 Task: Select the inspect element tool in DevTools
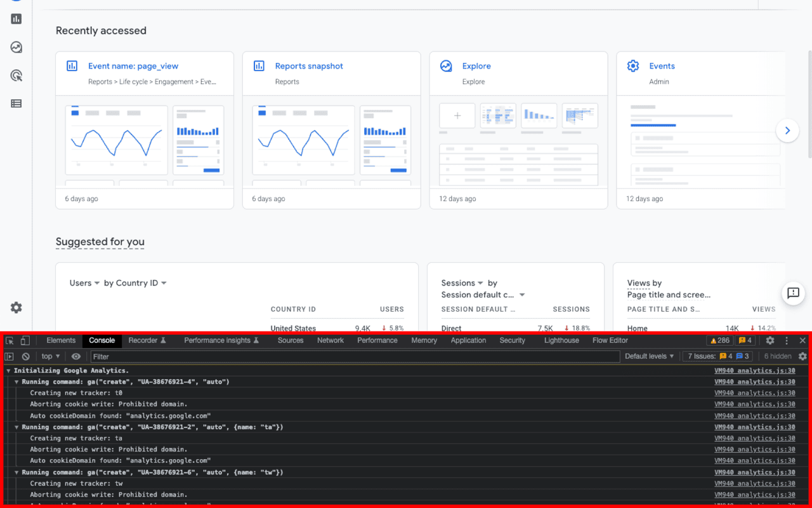tap(10, 340)
